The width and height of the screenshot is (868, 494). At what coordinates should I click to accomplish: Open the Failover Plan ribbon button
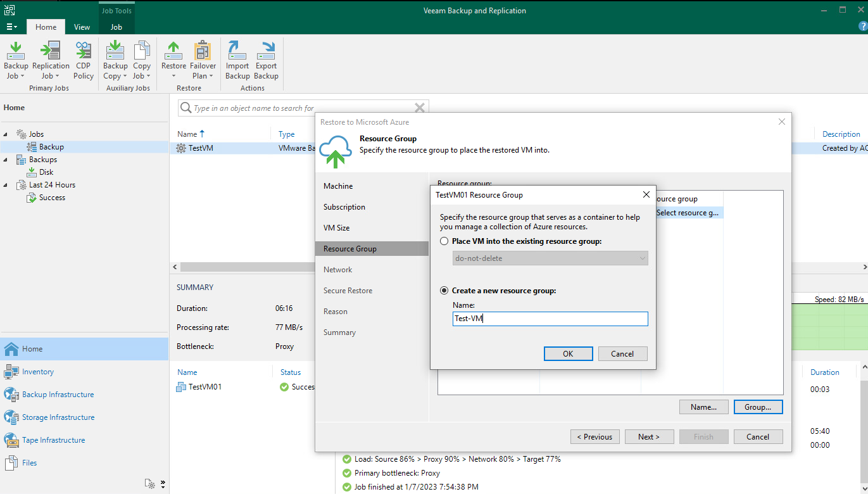click(x=203, y=61)
